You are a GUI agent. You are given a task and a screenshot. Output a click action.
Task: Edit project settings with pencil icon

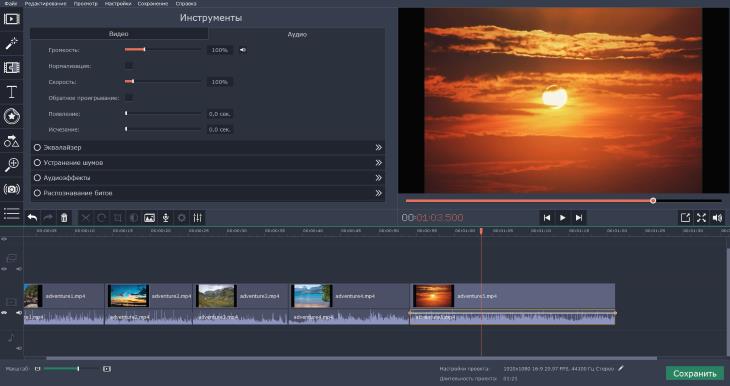point(621,368)
